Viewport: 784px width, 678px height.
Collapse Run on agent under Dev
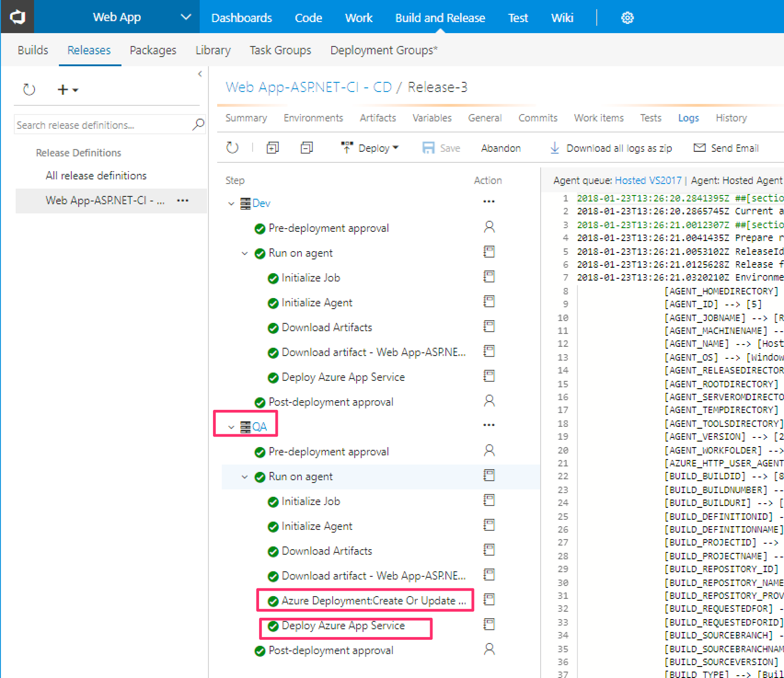point(245,253)
